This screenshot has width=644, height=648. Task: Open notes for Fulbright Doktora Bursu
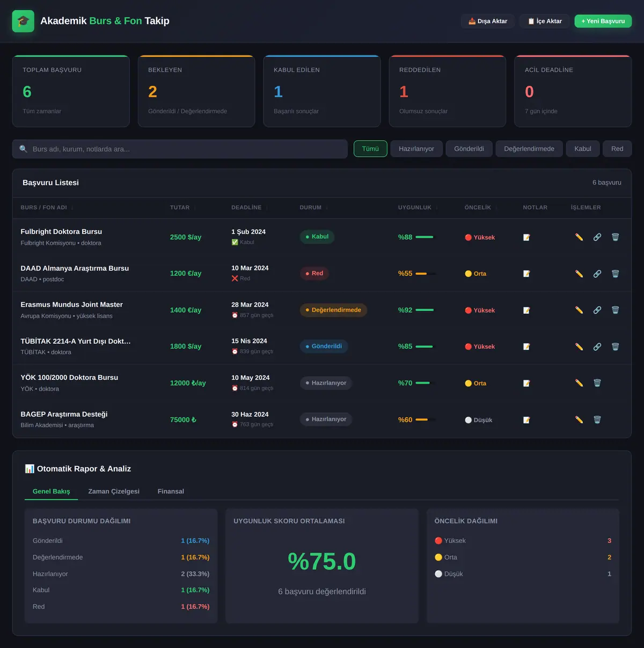[x=526, y=237]
